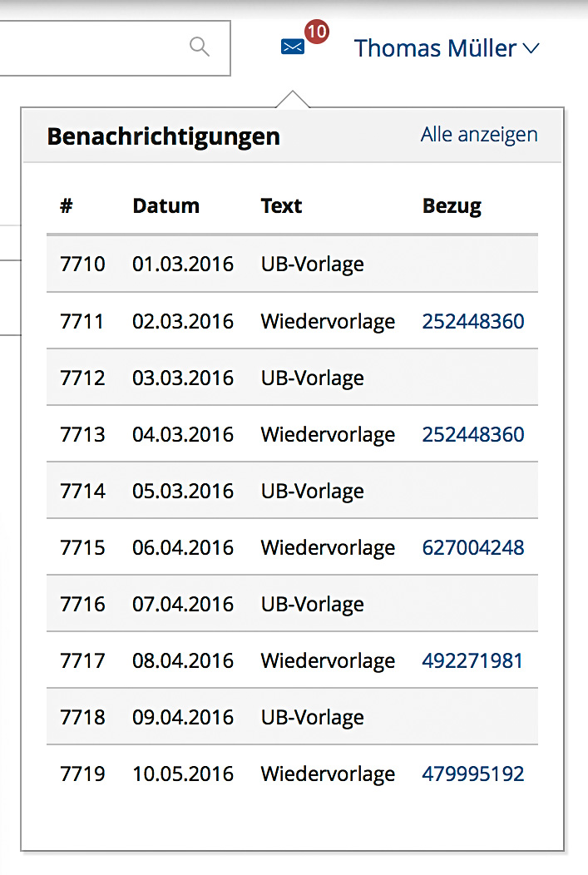Open the envelope notifications icon

(x=293, y=47)
